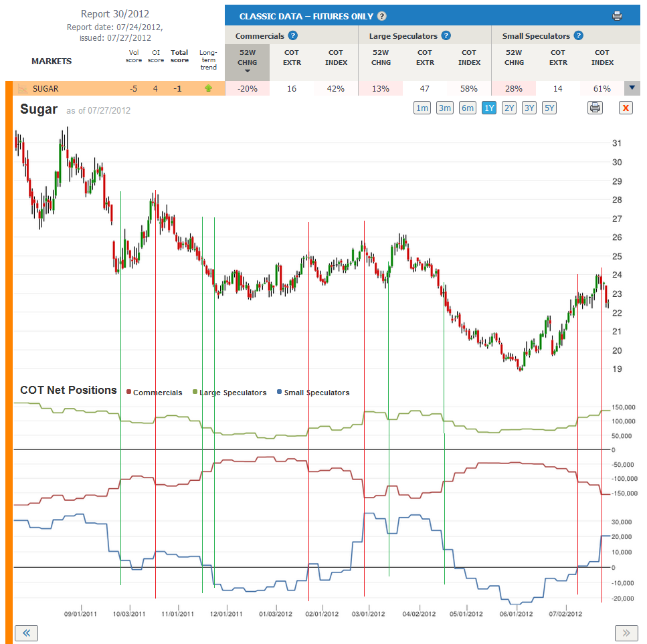Sort by Large Speculators 52W CHNG column
647x644 pixels.
tap(381, 58)
